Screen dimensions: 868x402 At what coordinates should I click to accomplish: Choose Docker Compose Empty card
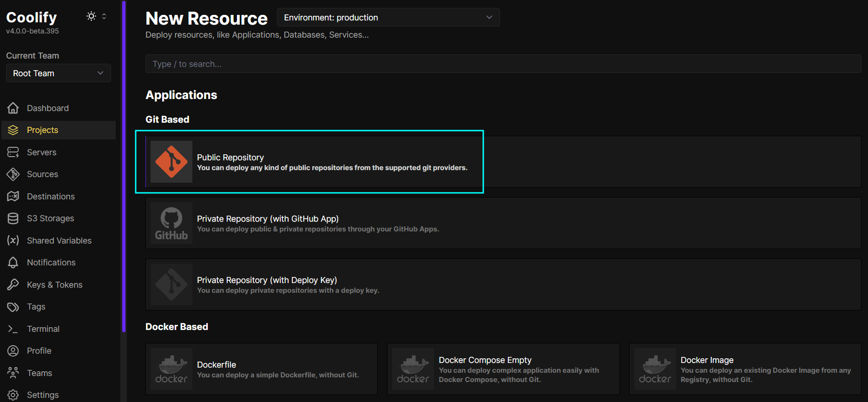pos(503,369)
